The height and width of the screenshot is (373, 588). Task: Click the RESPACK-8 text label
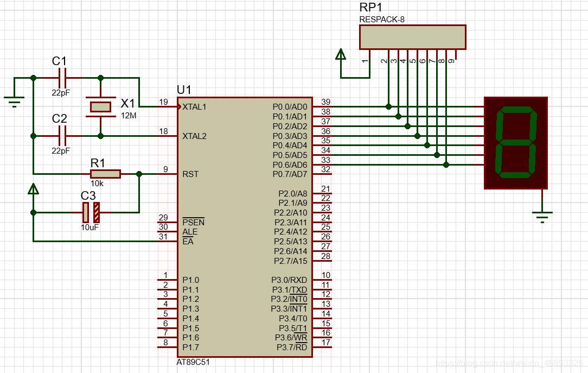tap(381, 20)
